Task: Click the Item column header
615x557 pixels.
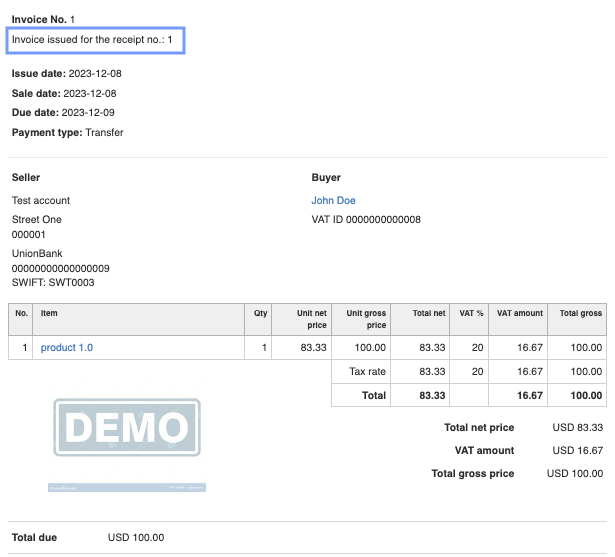Action: [x=50, y=314]
